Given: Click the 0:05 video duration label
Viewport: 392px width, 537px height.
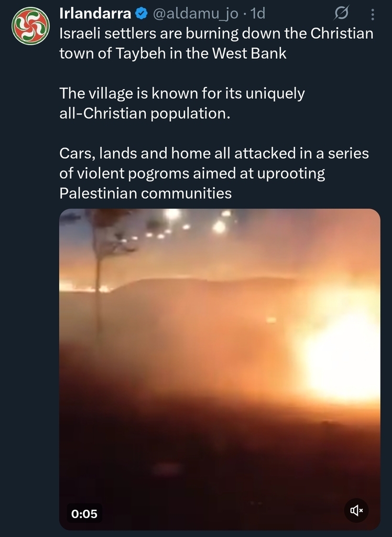Looking at the screenshot, I should coord(84,514).
